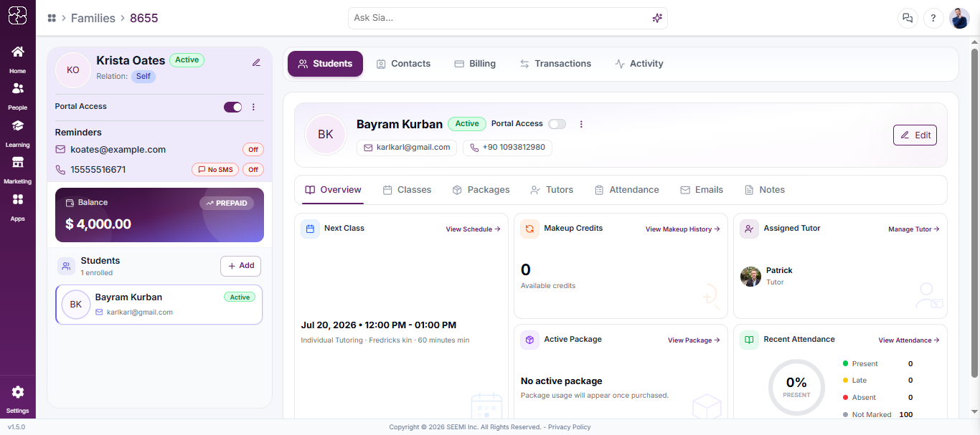Click the Ask Sia sparkle icon

[x=656, y=18]
